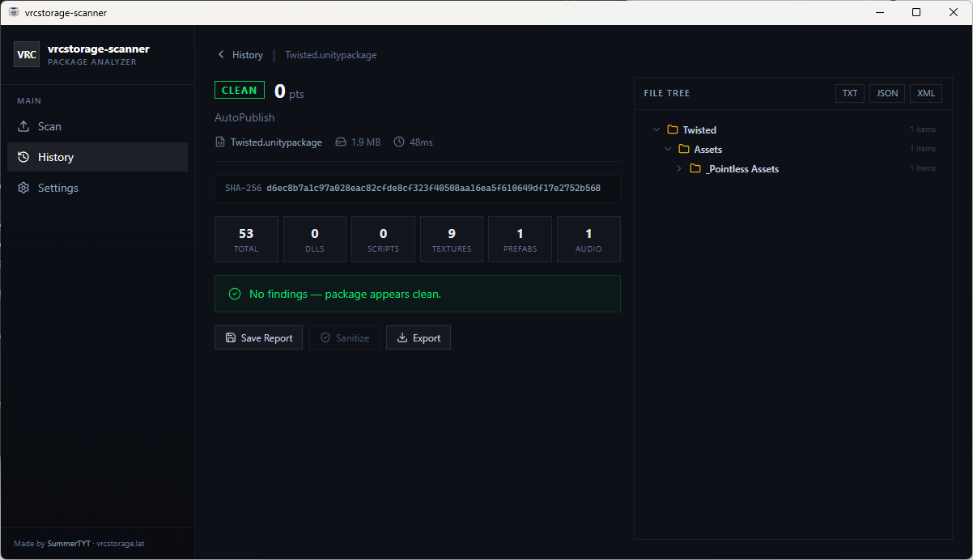
Task: Click the 1.9 MB file size text
Action: (x=366, y=142)
